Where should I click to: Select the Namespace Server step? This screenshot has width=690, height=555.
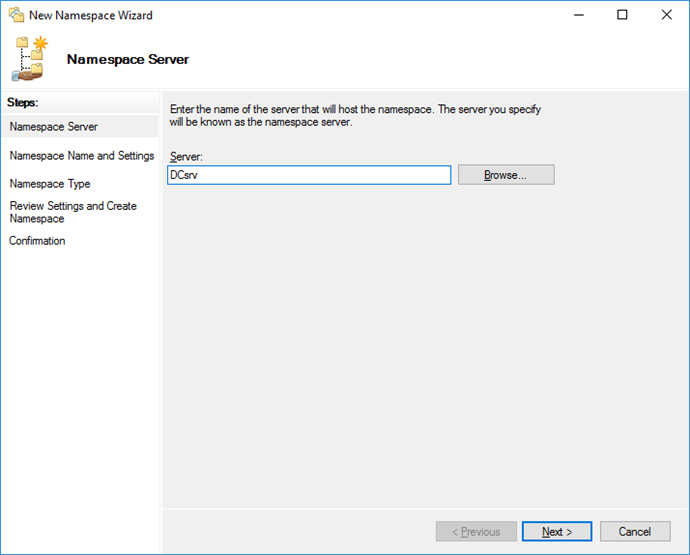click(x=53, y=127)
